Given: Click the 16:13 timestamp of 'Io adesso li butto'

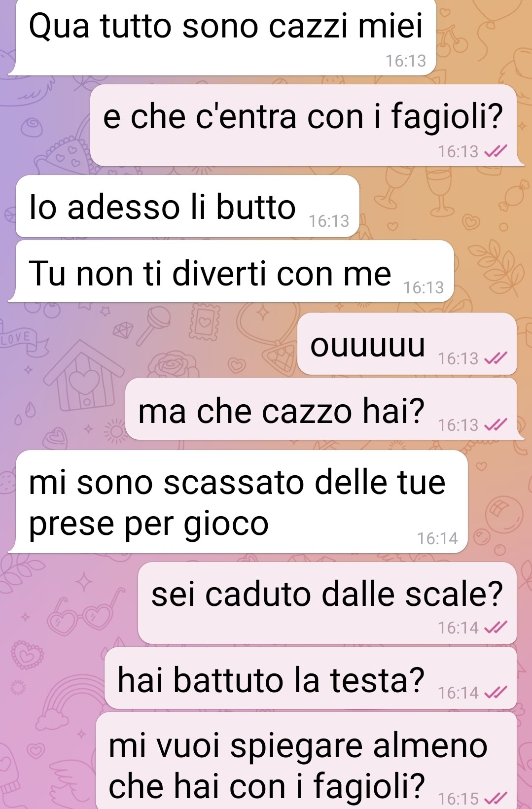Looking at the screenshot, I should pyautogui.click(x=329, y=221).
